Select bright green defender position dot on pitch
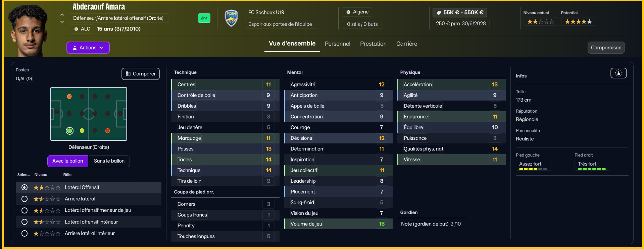Screen dimensions: 644x249 (69, 131)
